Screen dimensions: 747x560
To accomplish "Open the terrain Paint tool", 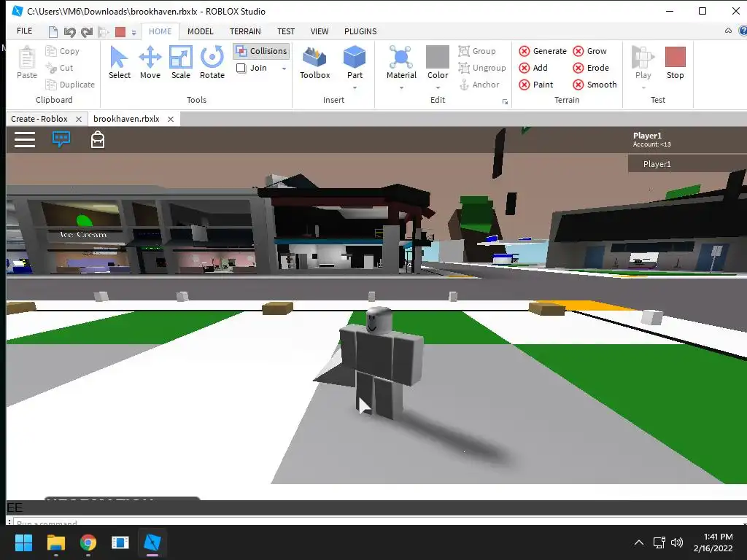I will point(536,85).
